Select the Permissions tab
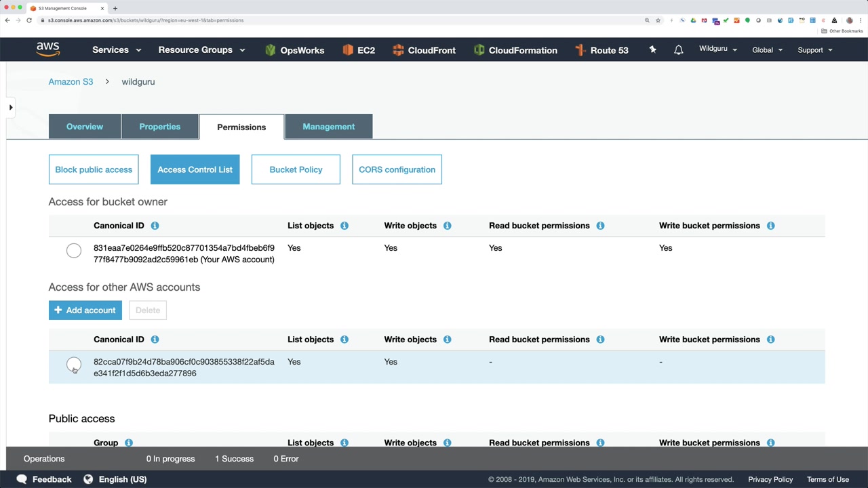 [x=241, y=127]
